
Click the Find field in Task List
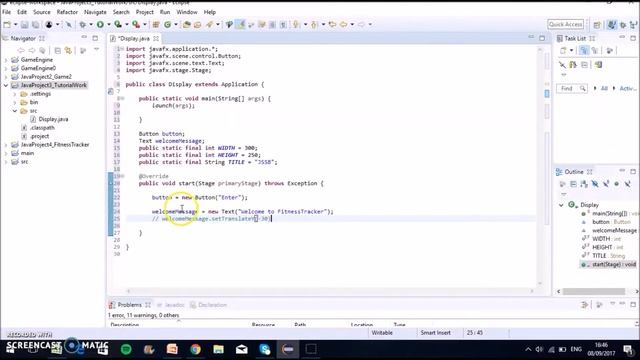pyautogui.click(x=571, y=89)
